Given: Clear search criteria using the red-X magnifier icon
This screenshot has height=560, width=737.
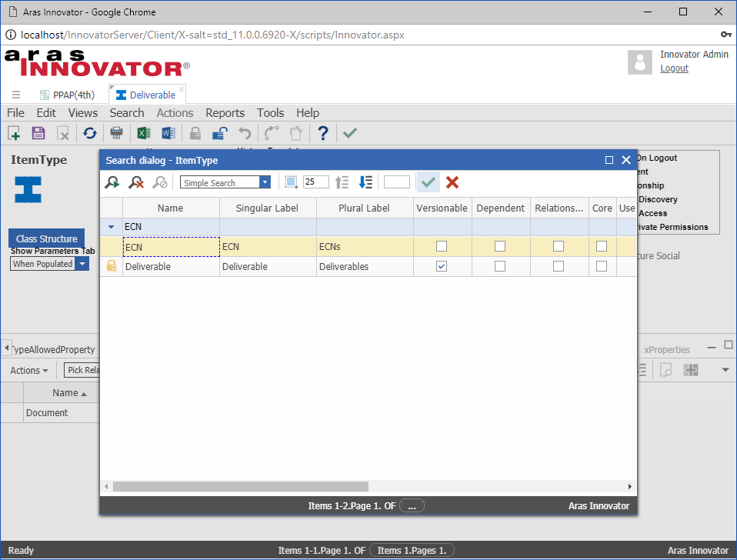Looking at the screenshot, I should point(136,182).
